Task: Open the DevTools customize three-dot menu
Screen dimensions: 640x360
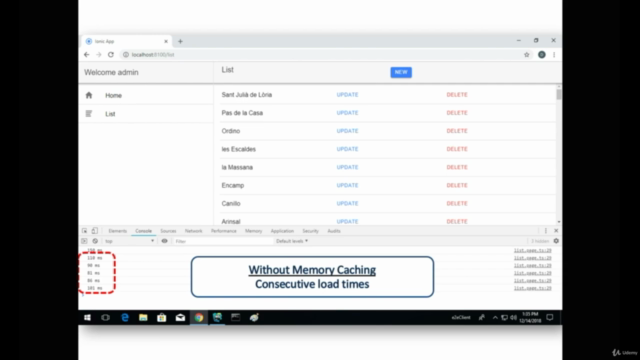Action: [x=546, y=231]
